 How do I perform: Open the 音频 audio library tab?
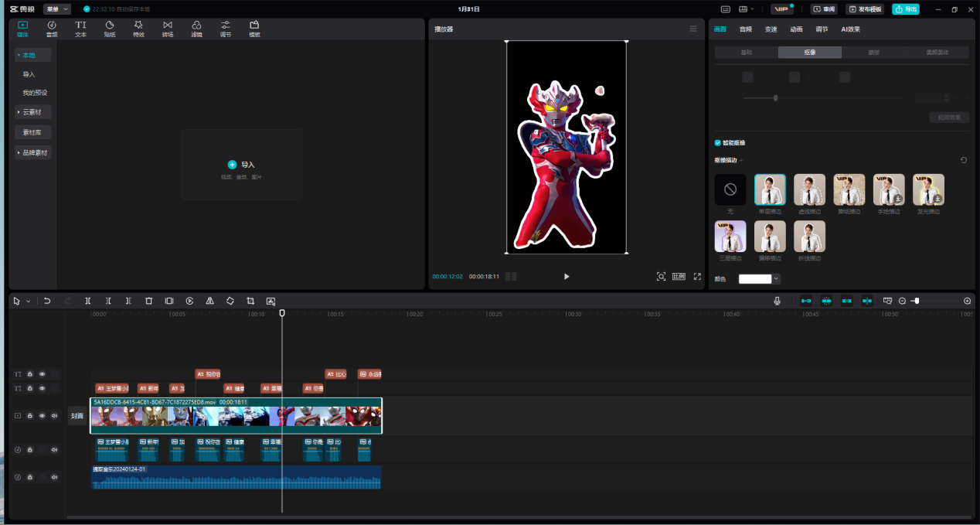[x=52, y=29]
